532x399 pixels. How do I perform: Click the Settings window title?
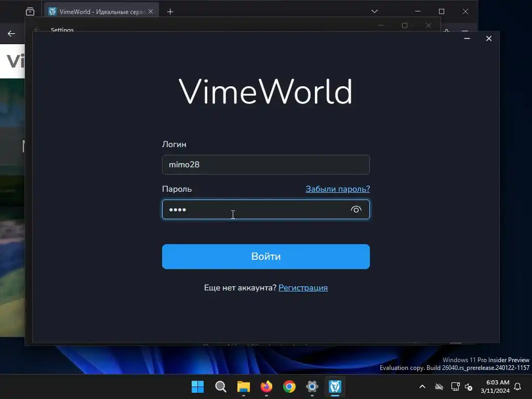point(62,30)
